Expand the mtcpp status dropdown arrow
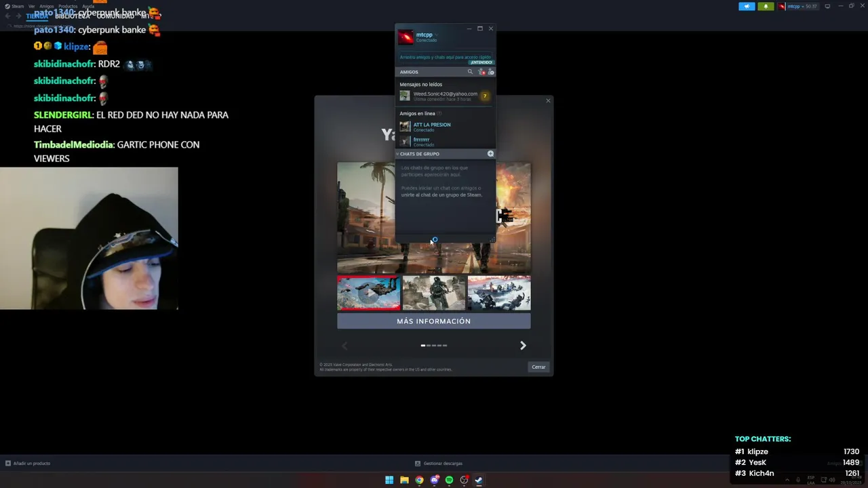The image size is (868, 488). pyautogui.click(x=436, y=35)
